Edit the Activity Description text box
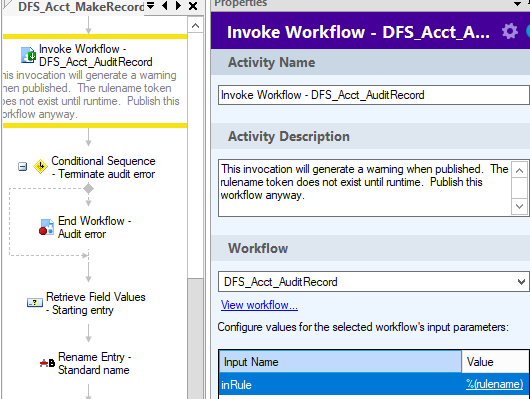This screenshot has height=399, width=530. pyautogui.click(x=365, y=188)
